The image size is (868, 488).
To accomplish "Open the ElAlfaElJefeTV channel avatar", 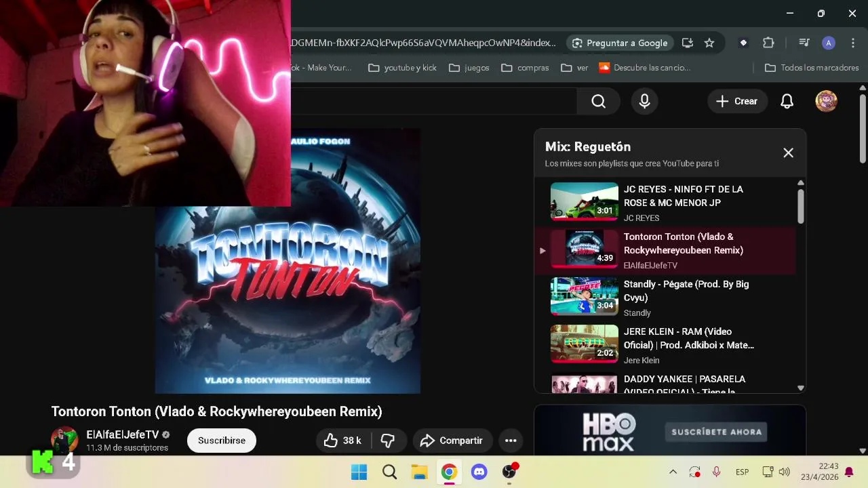I will [64, 441].
